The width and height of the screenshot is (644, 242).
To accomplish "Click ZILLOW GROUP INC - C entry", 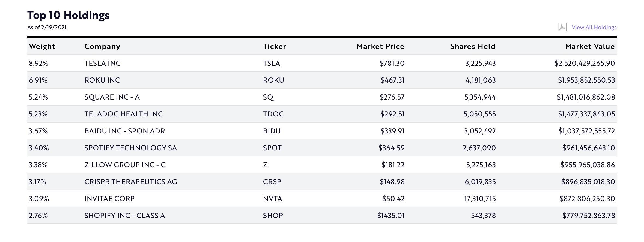I will tap(125, 165).
